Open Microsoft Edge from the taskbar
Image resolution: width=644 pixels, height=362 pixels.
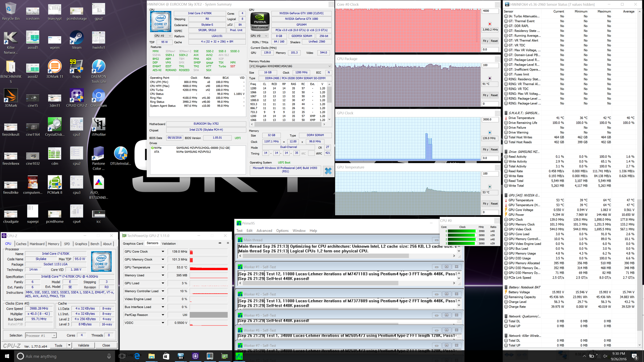point(137,356)
